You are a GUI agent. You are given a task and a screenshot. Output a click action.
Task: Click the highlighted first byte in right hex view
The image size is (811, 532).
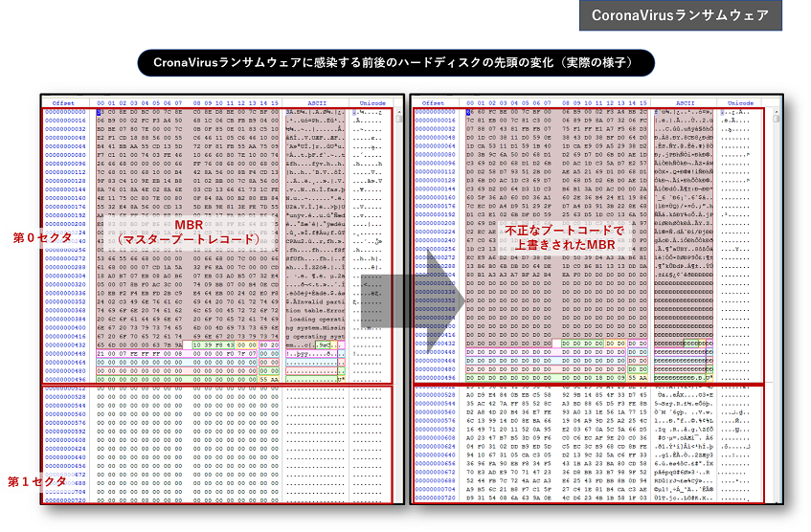468,112
